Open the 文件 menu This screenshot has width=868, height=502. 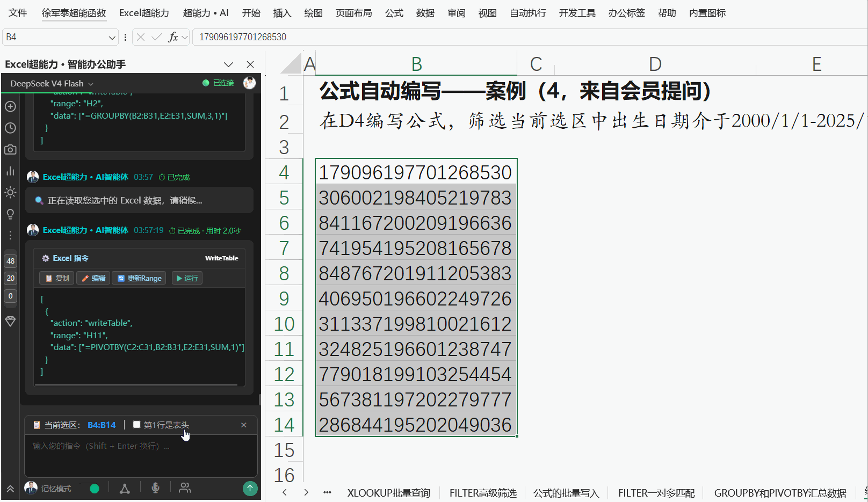(18, 13)
